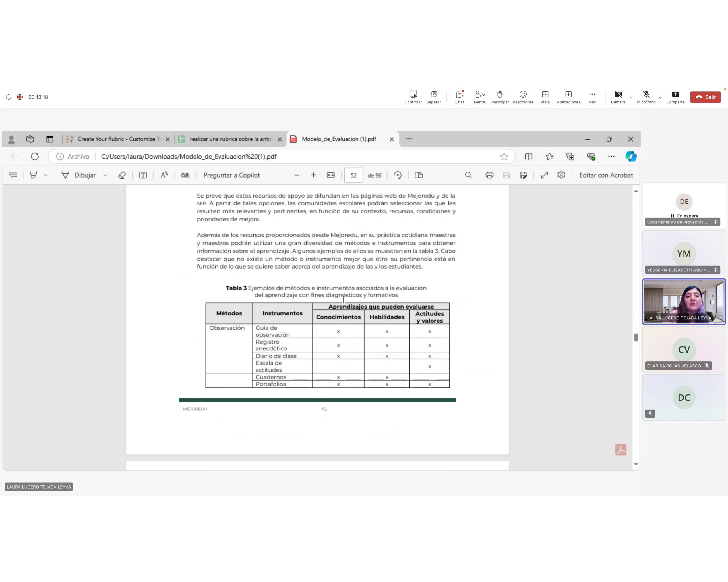728x582 pixels.
Task: Add this page to favorites star
Action: tap(504, 156)
